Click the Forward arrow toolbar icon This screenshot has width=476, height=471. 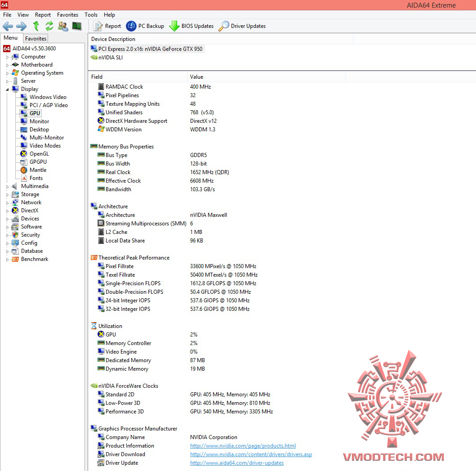[x=21, y=26]
